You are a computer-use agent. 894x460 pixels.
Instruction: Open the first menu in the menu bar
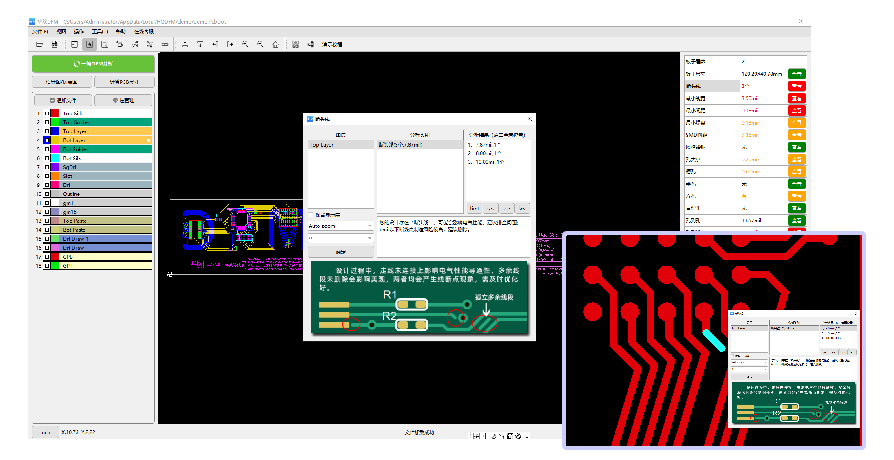click(x=40, y=32)
